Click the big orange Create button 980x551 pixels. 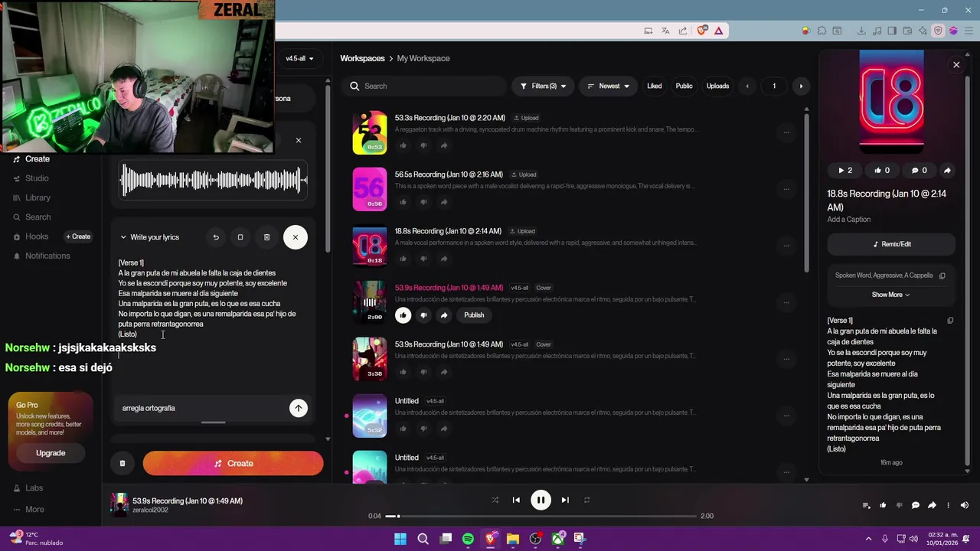[233, 463]
